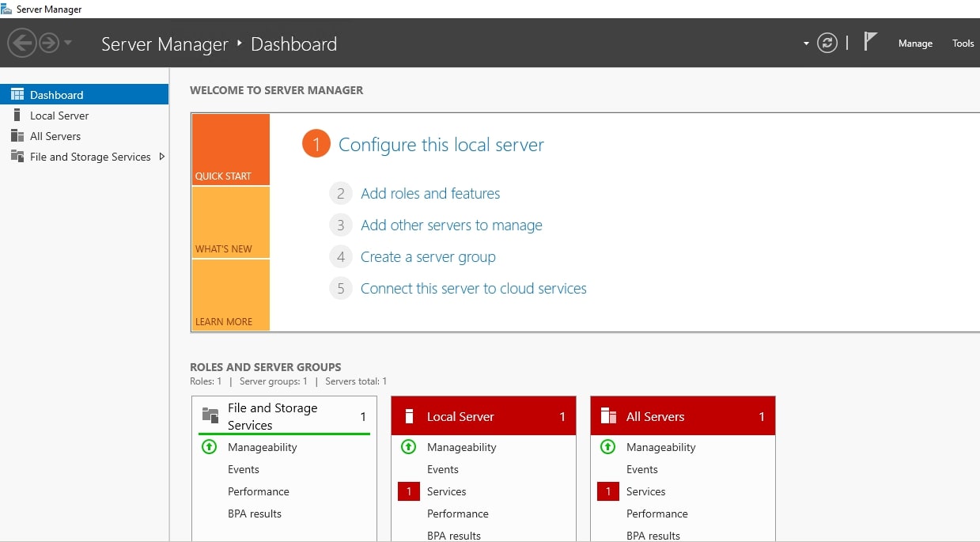Open Events in File and Storage Services tile
980x542 pixels.
tap(244, 469)
